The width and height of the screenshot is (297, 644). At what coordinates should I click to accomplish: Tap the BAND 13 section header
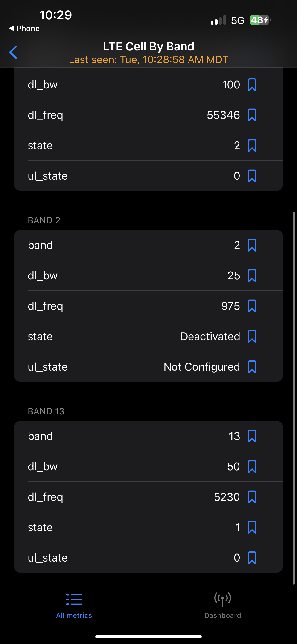[46, 411]
